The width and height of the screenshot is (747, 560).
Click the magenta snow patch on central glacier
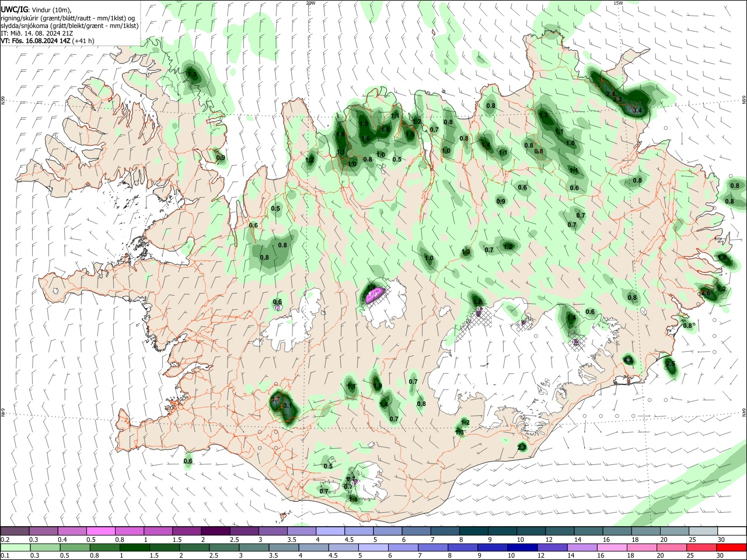click(374, 295)
